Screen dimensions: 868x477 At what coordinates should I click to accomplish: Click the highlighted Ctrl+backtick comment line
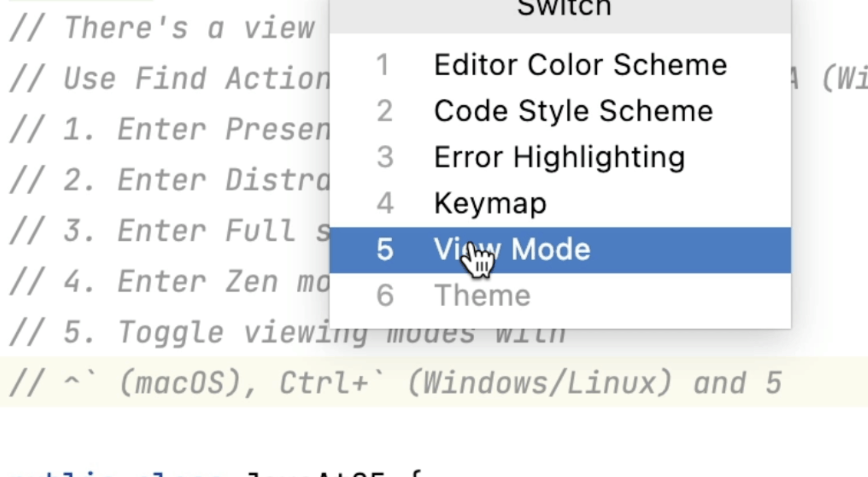pos(380,382)
